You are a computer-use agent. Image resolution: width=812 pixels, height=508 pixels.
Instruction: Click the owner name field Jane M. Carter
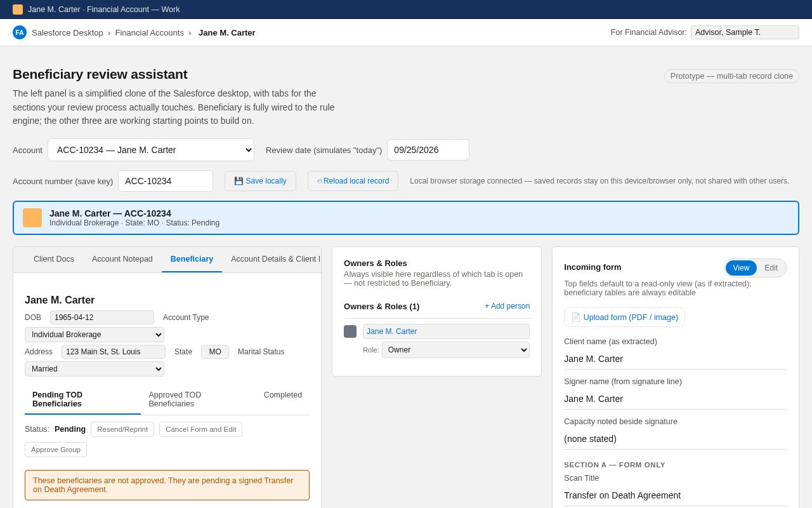(x=446, y=331)
